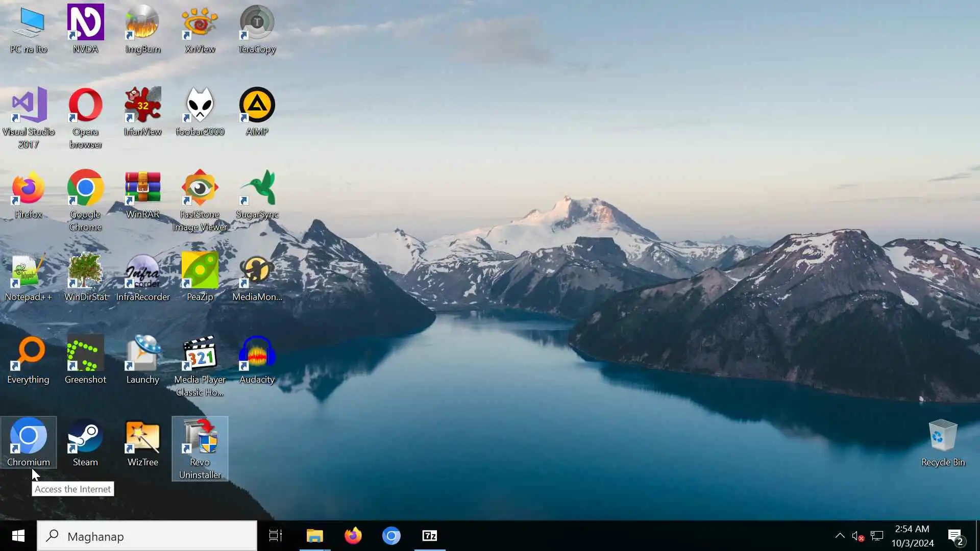Click the Recycle Bin icon
This screenshot has height=551, width=980.
(x=943, y=437)
